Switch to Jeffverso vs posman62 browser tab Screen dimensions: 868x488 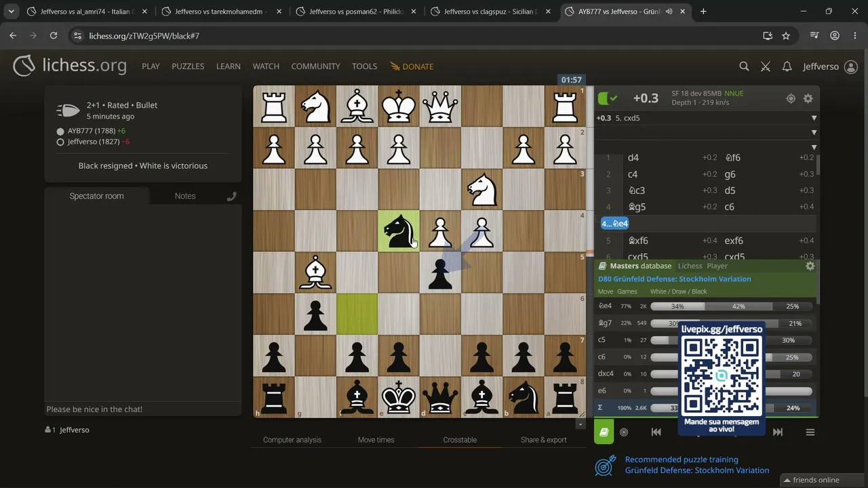[357, 12]
